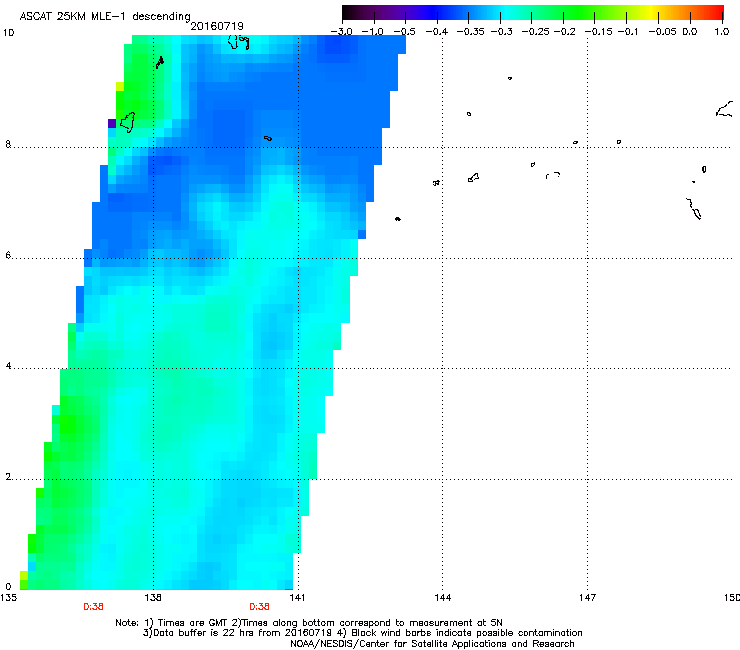Screen dimensions: 740x650
Task: Click the yellow data cell near latitude 9
Action: click(x=120, y=86)
